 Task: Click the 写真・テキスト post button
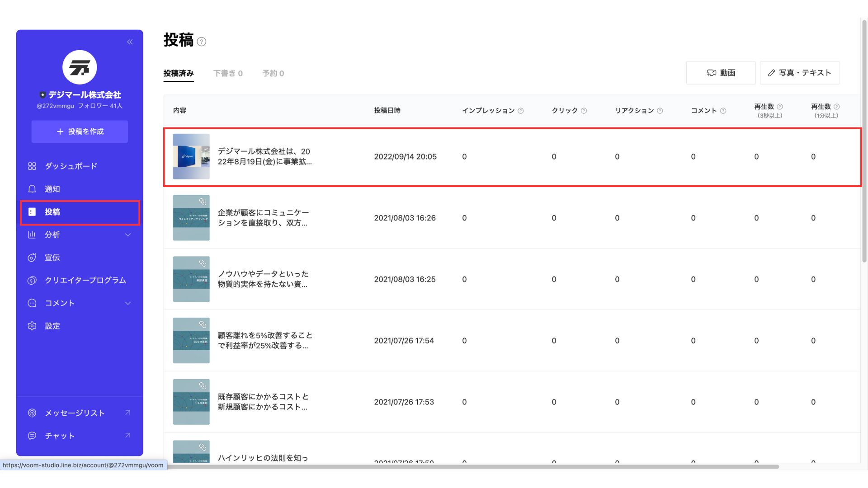[x=800, y=73]
